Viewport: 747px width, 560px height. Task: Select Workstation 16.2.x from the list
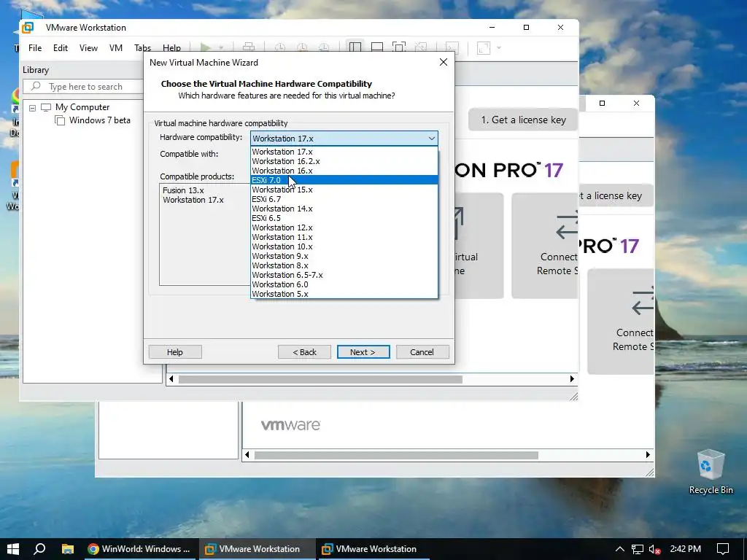coord(344,161)
